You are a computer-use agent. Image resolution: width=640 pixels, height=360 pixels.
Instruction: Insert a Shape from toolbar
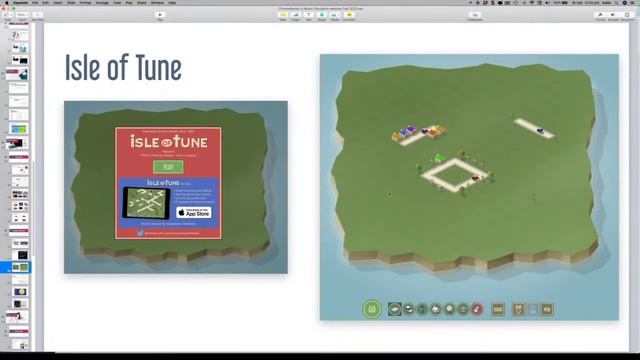pyautogui.click(x=322, y=15)
